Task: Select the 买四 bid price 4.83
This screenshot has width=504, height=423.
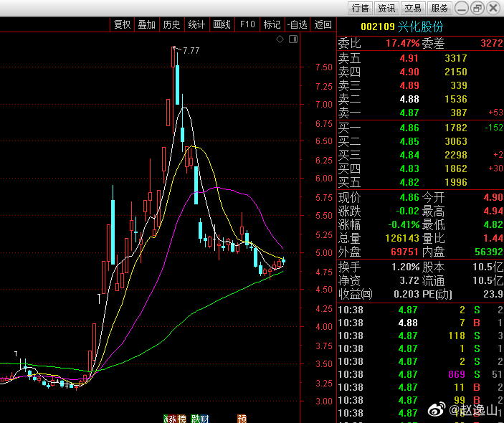Action: (x=409, y=168)
